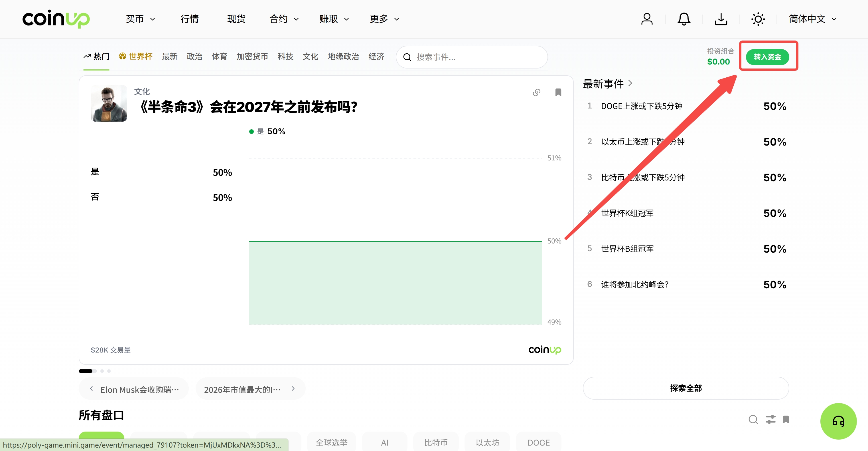Screen dimensions: 868x451
Task: Select the 科技 tab
Action: [285, 56]
